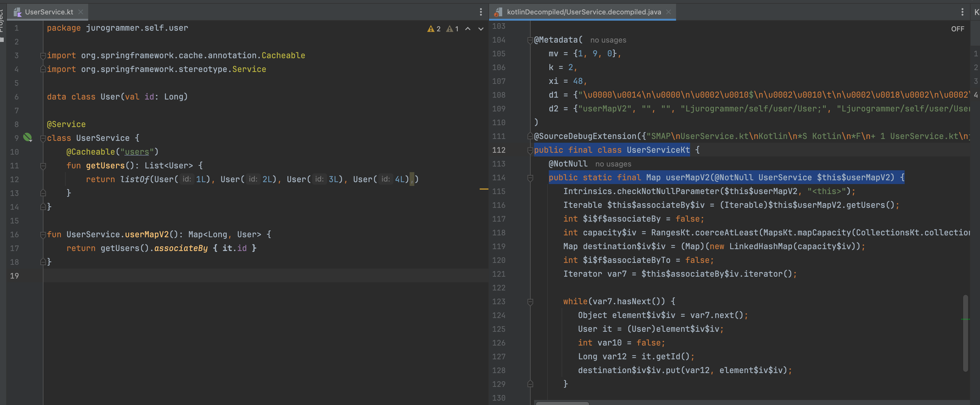Click the vertical scrollbar in decompiled editor
980x405 pixels.
coord(965,333)
